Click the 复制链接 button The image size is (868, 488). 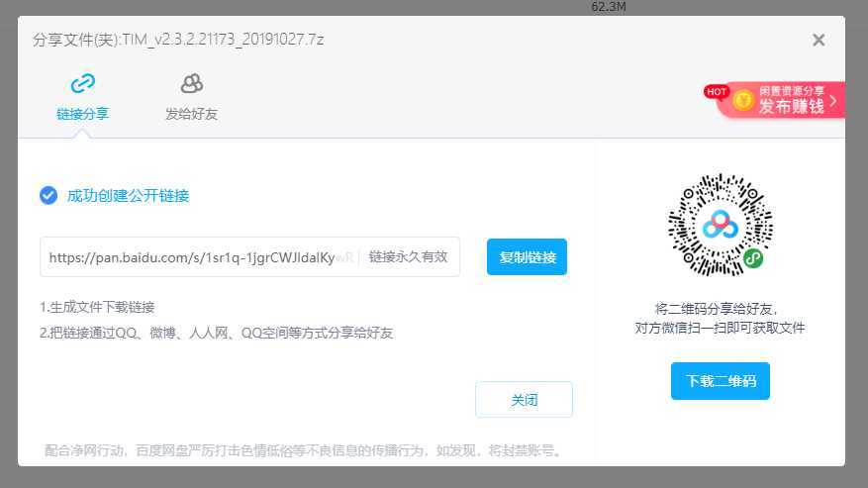coord(527,257)
